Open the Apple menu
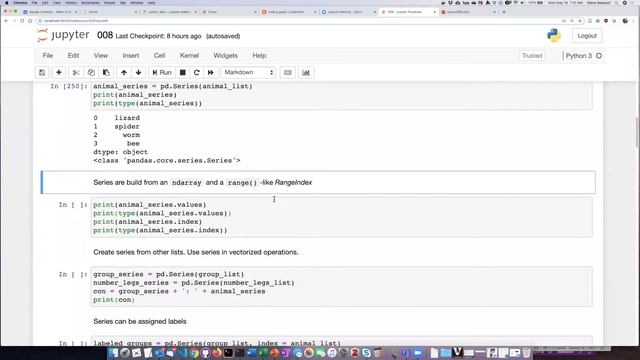Image resolution: width=640 pixels, height=360 pixels. tap(7, 3)
